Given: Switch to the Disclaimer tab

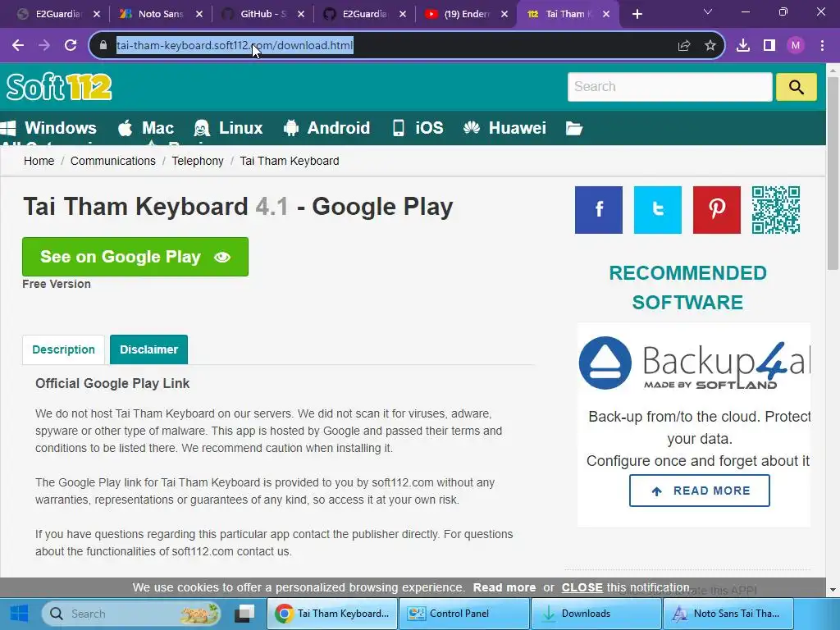Looking at the screenshot, I should (149, 349).
